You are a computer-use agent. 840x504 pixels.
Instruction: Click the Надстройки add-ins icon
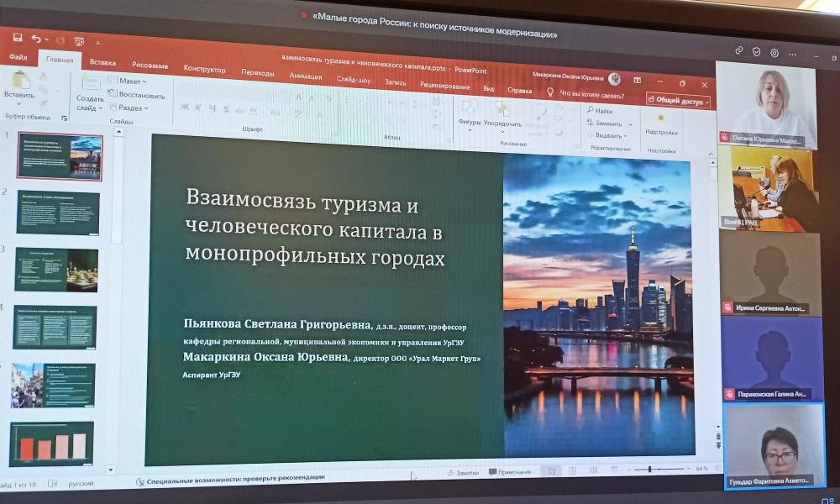click(661, 118)
